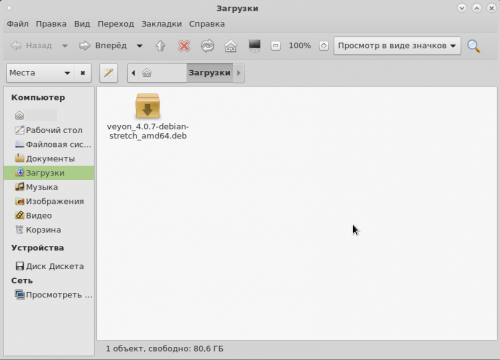This screenshot has width=500, height=360.
Task: Close the Места side pane
Action: pyautogui.click(x=83, y=73)
